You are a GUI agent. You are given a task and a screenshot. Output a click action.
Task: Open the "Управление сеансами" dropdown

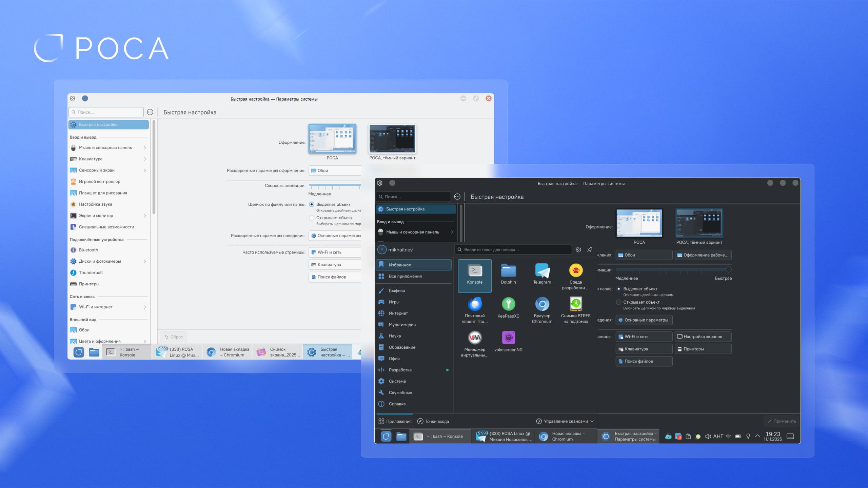(x=565, y=421)
